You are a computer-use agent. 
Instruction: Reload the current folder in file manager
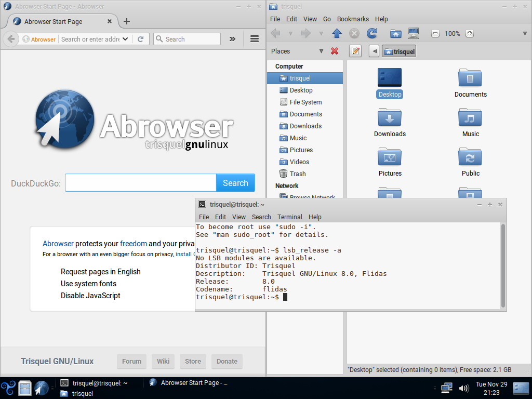371,33
